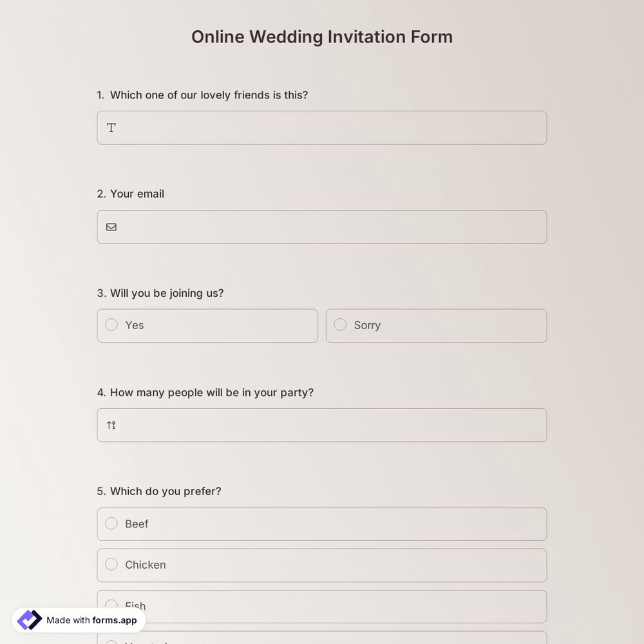Image resolution: width=644 pixels, height=644 pixels.
Task: Click the Made with forms.app badge
Action: [77, 620]
